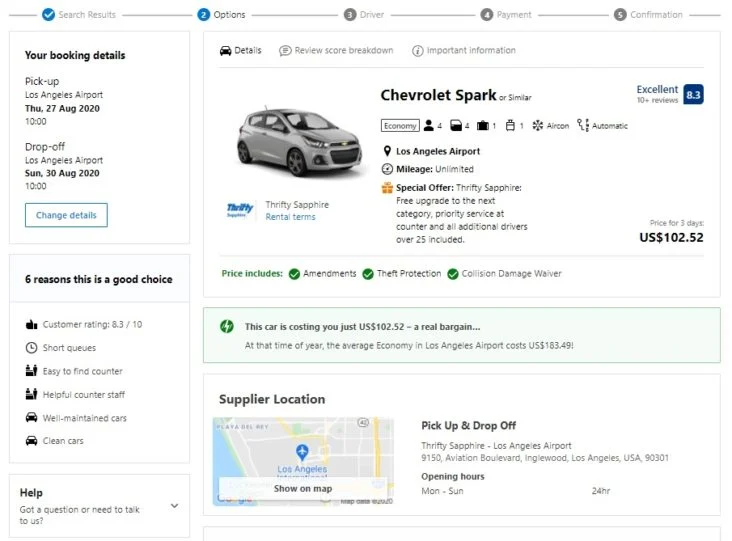Click the step 2 Options circle icon

[204, 14]
